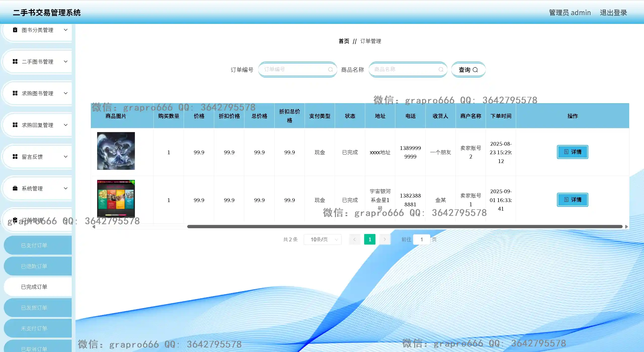
Task: Click search icon in 订单编号 field
Action: (330, 69)
